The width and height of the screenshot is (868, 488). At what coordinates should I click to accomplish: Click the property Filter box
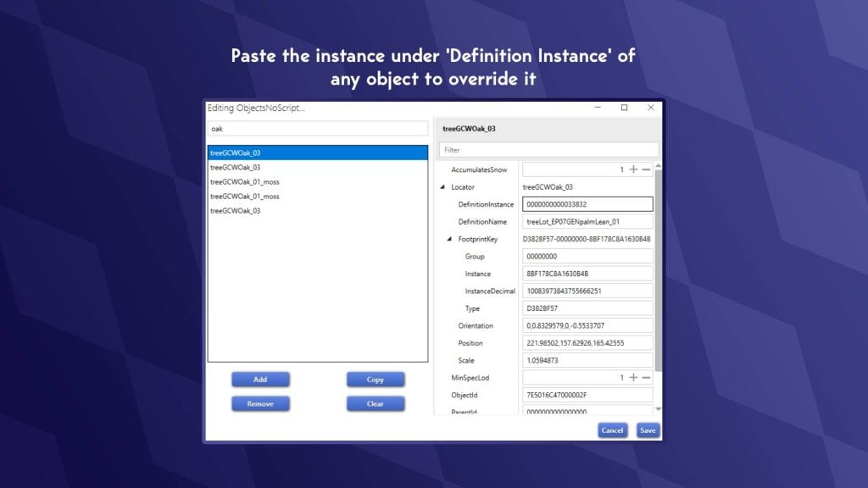(x=549, y=150)
